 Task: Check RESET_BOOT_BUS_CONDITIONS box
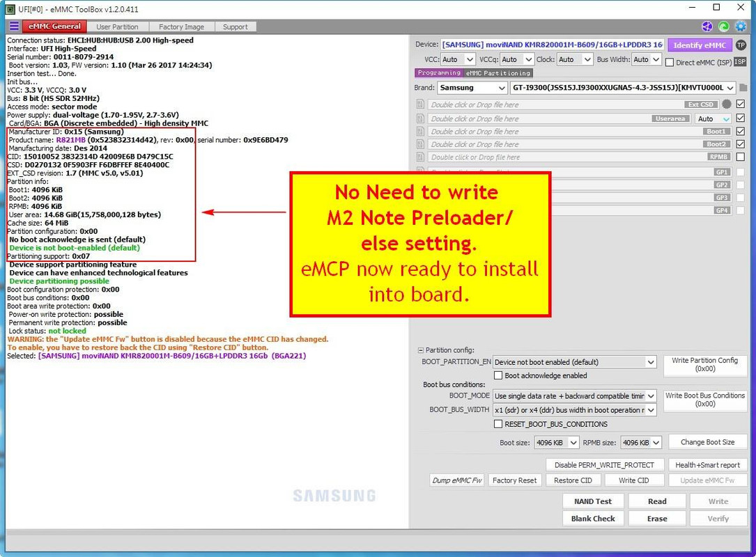click(498, 424)
